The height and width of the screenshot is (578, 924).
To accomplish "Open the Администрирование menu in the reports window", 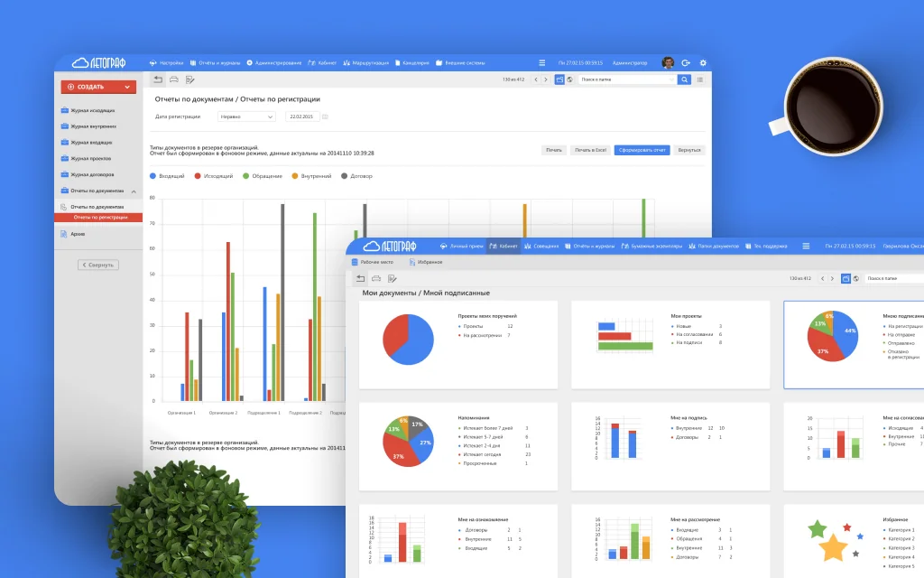I will click(274, 63).
